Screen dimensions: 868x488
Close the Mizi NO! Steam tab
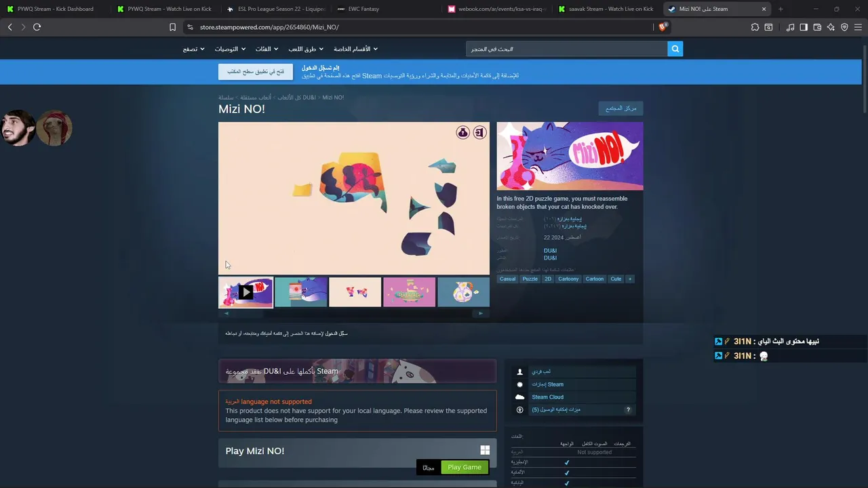coord(764,9)
